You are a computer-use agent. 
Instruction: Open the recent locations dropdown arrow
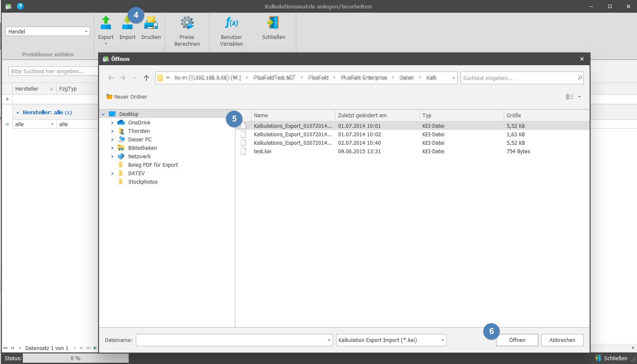[135, 78]
